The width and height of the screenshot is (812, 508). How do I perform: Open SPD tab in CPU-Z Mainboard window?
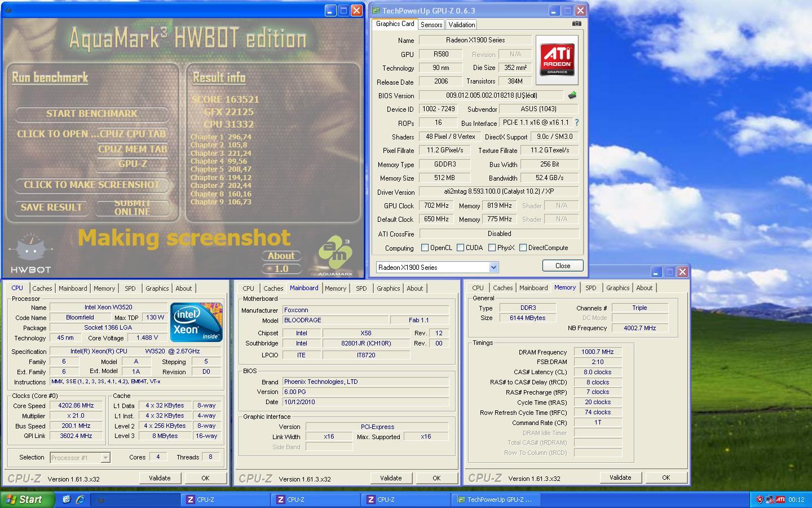pyautogui.click(x=361, y=288)
